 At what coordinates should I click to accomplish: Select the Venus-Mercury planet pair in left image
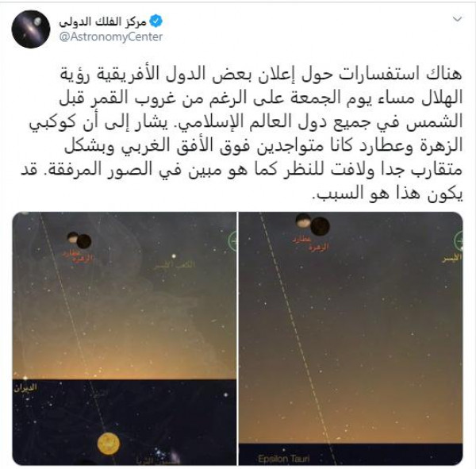tap(79, 240)
